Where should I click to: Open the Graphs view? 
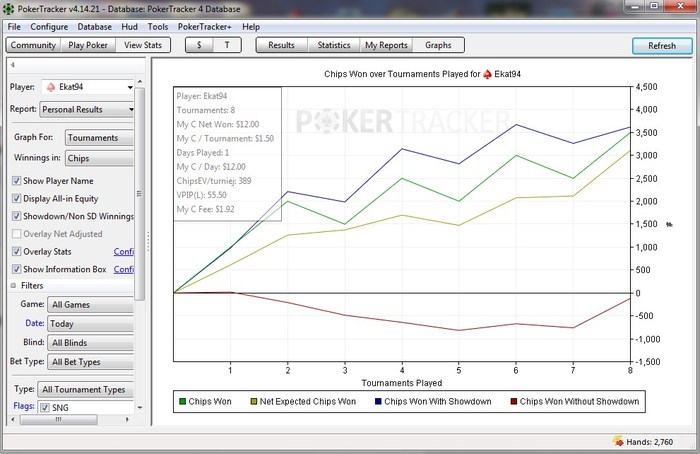pyautogui.click(x=438, y=45)
